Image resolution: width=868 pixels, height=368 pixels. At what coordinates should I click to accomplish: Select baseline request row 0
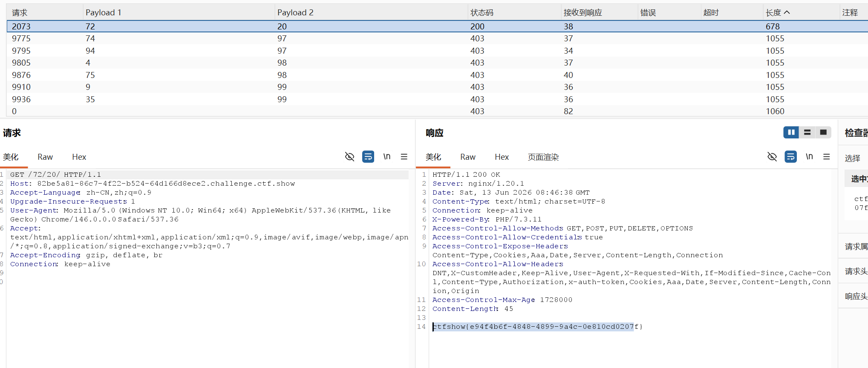(437, 111)
